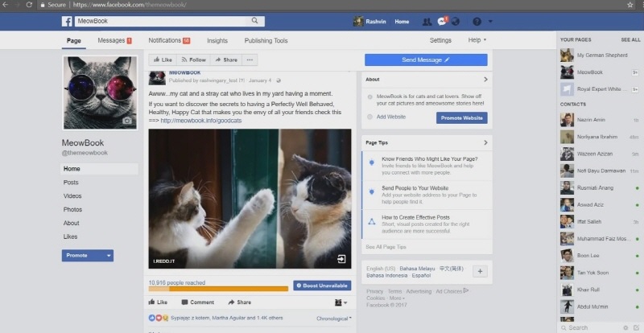The width and height of the screenshot is (644, 333).
Task: Click the Boost Unavailable button
Action: [323, 286]
